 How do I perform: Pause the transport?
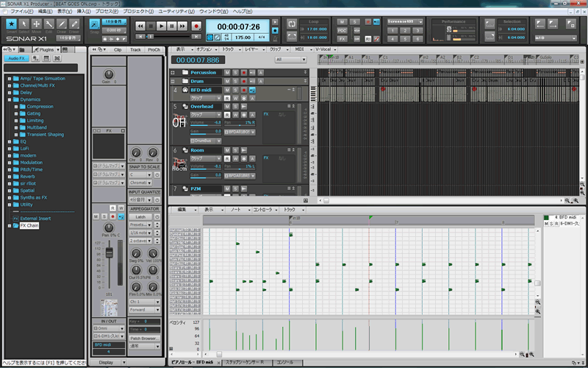(x=172, y=26)
